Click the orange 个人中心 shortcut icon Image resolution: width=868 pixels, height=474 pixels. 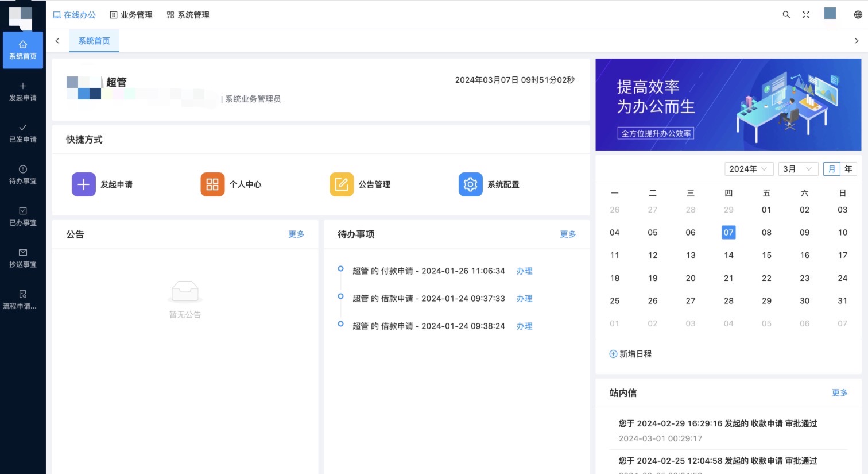(212, 184)
